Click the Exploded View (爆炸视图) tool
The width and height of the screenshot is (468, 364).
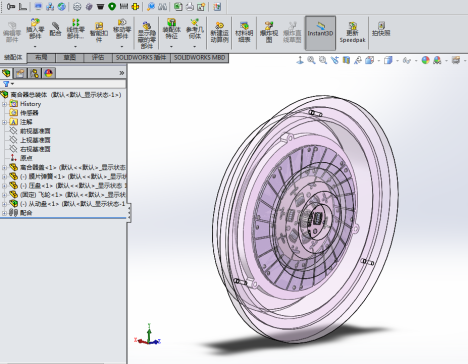(269, 32)
